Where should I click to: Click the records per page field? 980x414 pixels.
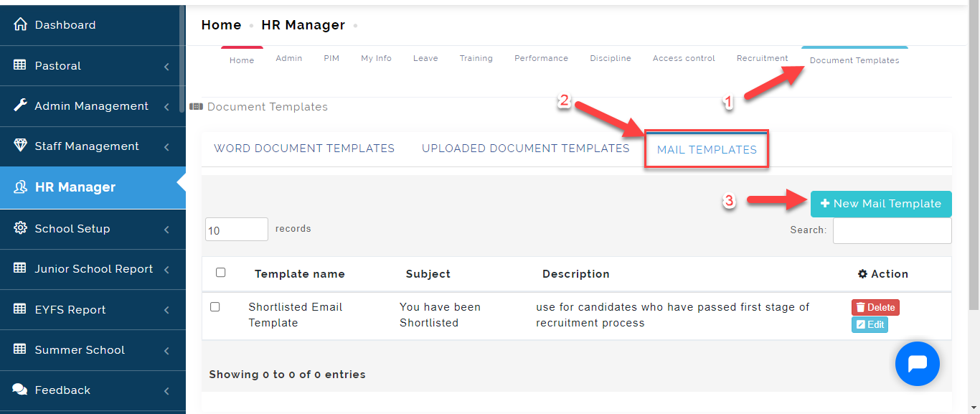tap(237, 230)
